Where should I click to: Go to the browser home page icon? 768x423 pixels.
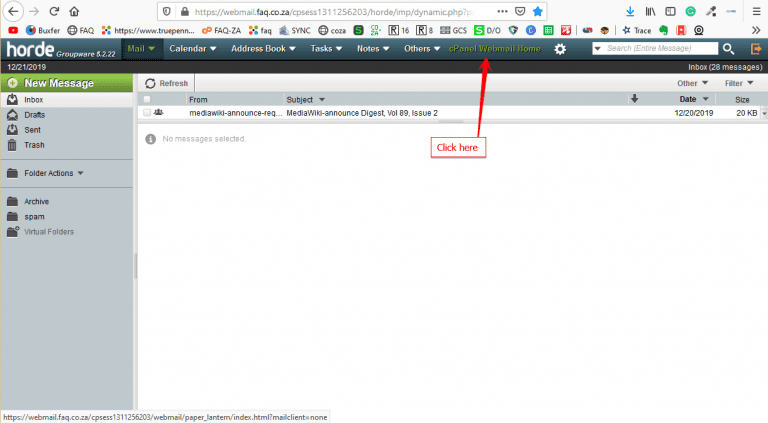coord(74,11)
